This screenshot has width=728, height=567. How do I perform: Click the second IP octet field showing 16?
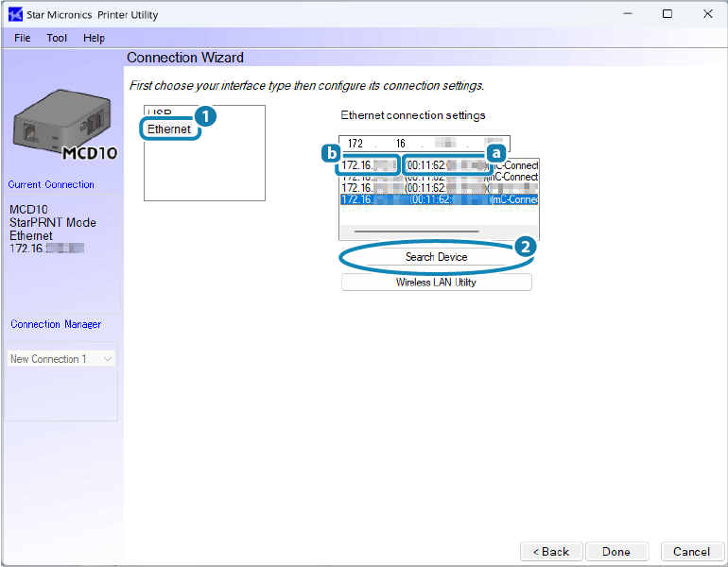coord(401,144)
